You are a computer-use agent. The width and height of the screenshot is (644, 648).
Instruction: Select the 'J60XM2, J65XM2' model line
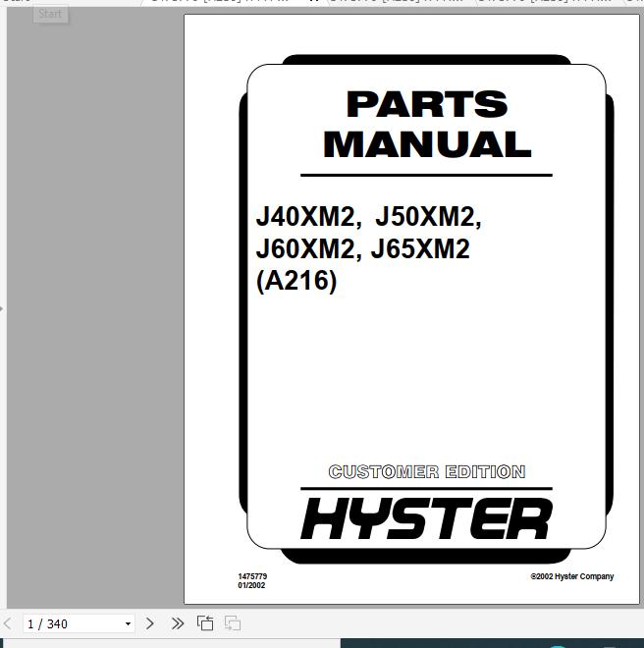[x=362, y=248]
